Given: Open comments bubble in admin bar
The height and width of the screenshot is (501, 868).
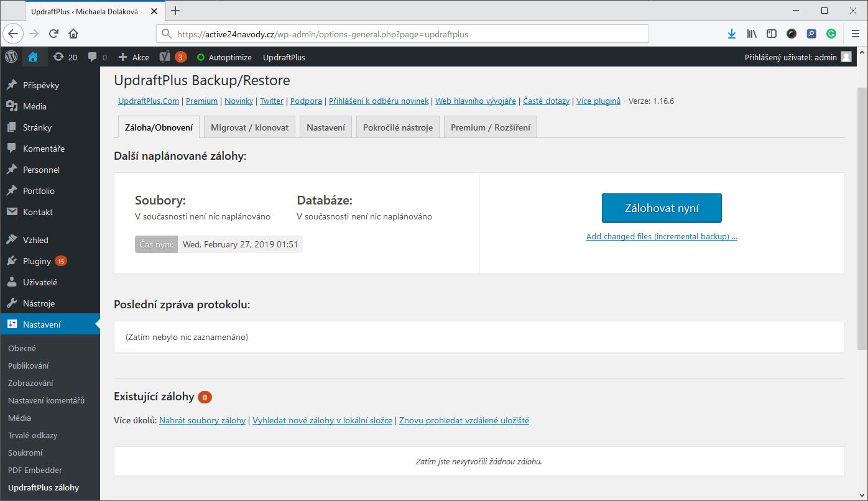Looking at the screenshot, I should click(97, 57).
